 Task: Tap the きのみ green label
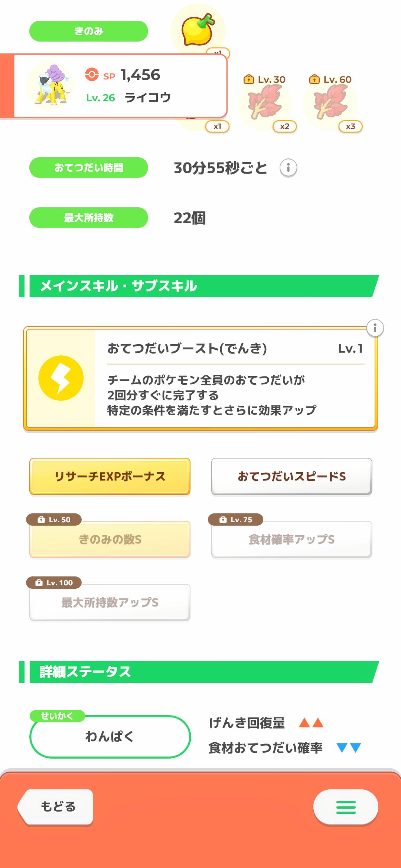[89, 31]
